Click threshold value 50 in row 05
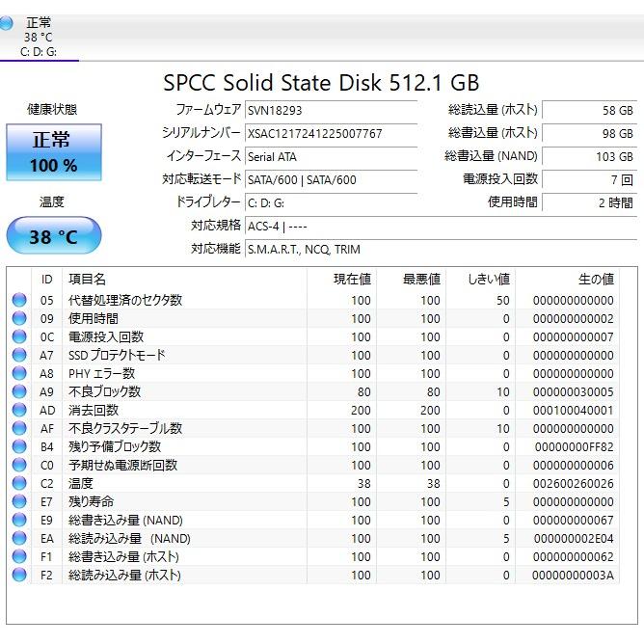The height and width of the screenshot is (644, 644). (503, 300)
